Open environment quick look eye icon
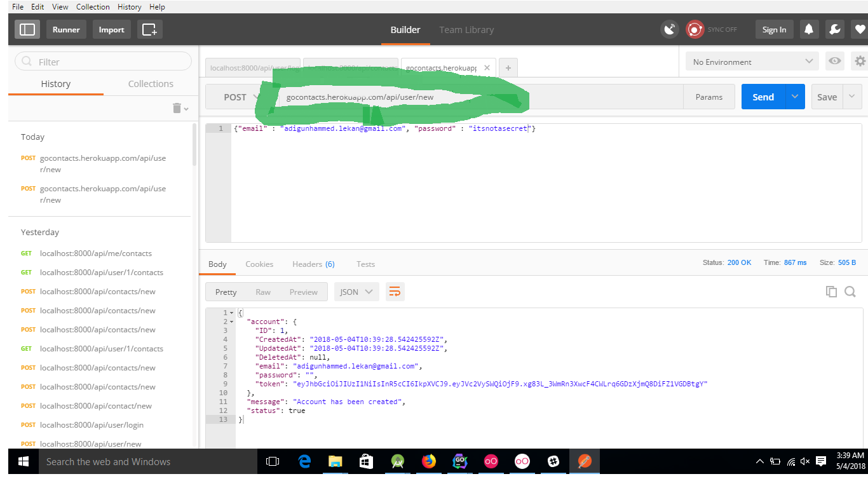 coord(834,62)
